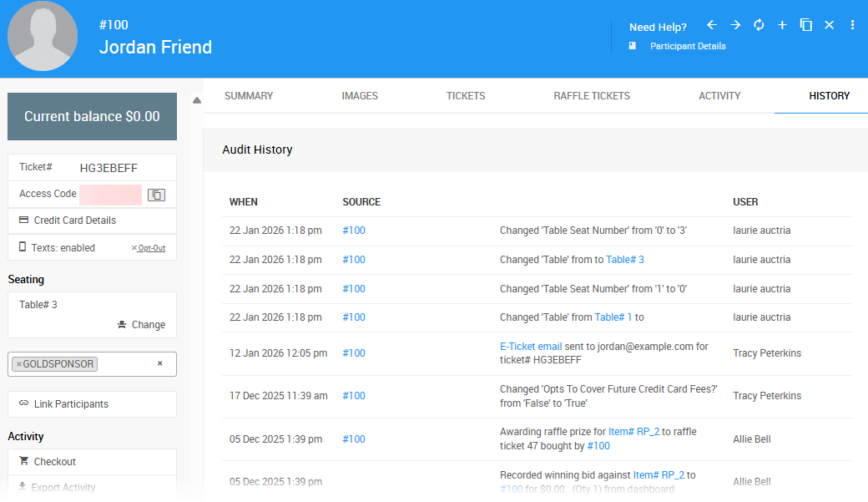Open the Table# 3 link in history
The width and height of the screenshot is (868, 502).
point(624,260)
